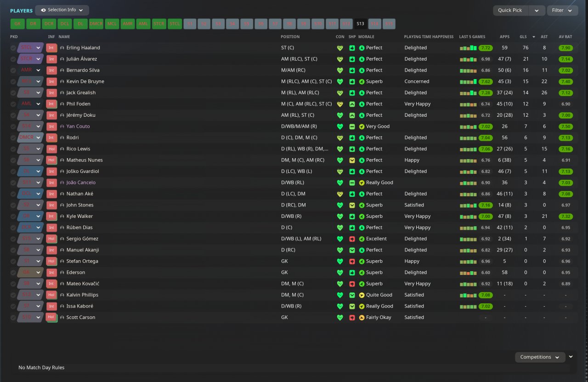Toggle the selection tick for Jérémy Doku
The height and width of the screenshot is (382, 588).
(13, 115)
